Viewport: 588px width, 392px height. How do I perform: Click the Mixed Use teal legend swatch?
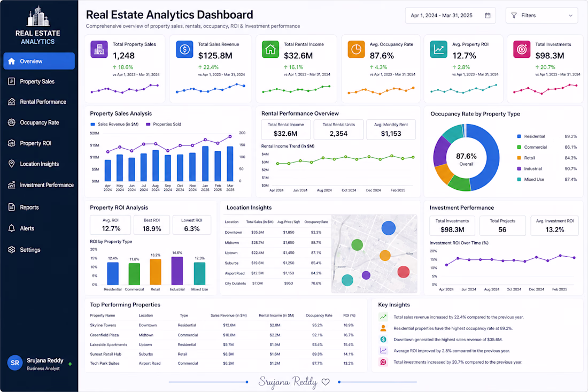pyautogui.click(x=519, y=179)
